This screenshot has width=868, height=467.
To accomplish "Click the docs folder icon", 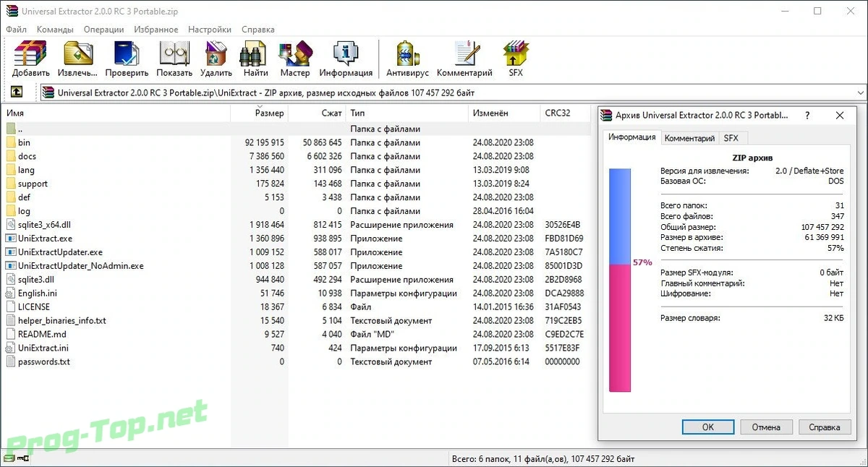I will click(11, 156).
